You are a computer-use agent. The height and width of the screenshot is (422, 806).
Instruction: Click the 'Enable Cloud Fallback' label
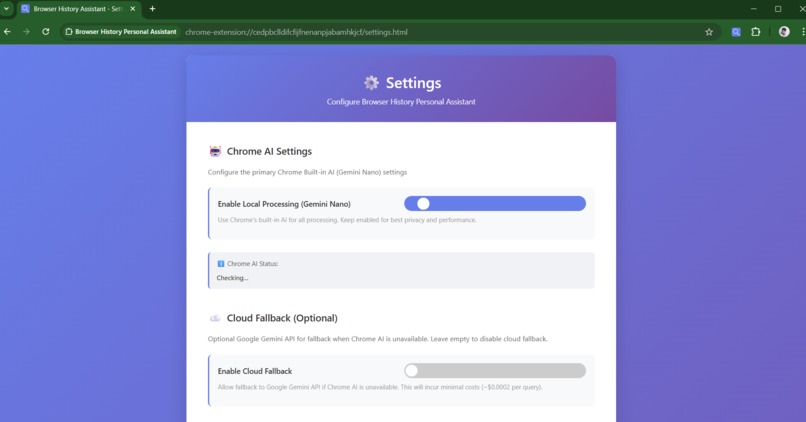(254, 371)
